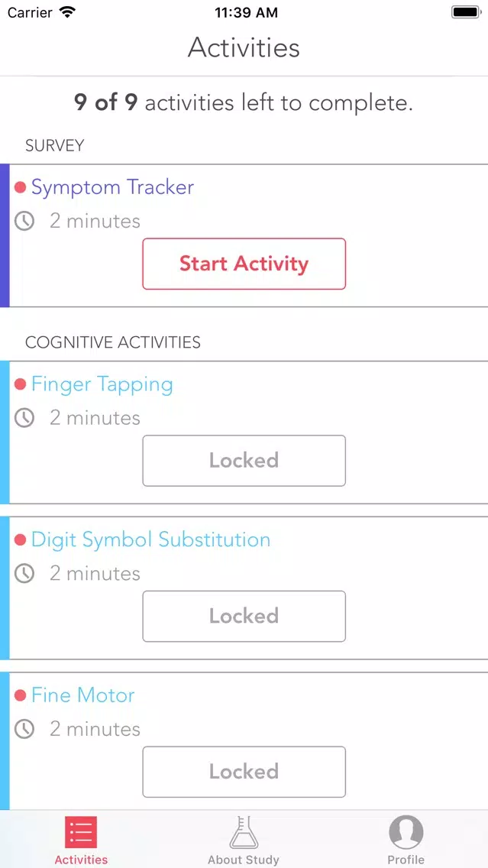Tap the Wi-Fi status icon
Viewport: 488px width, 868px height.
pyautogui.click(x=68, y=12)
